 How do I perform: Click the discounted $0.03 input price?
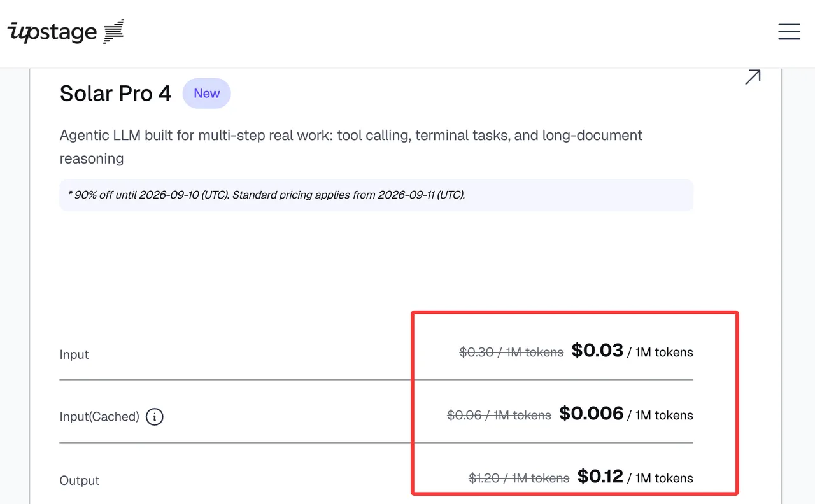tap(597, 351)
